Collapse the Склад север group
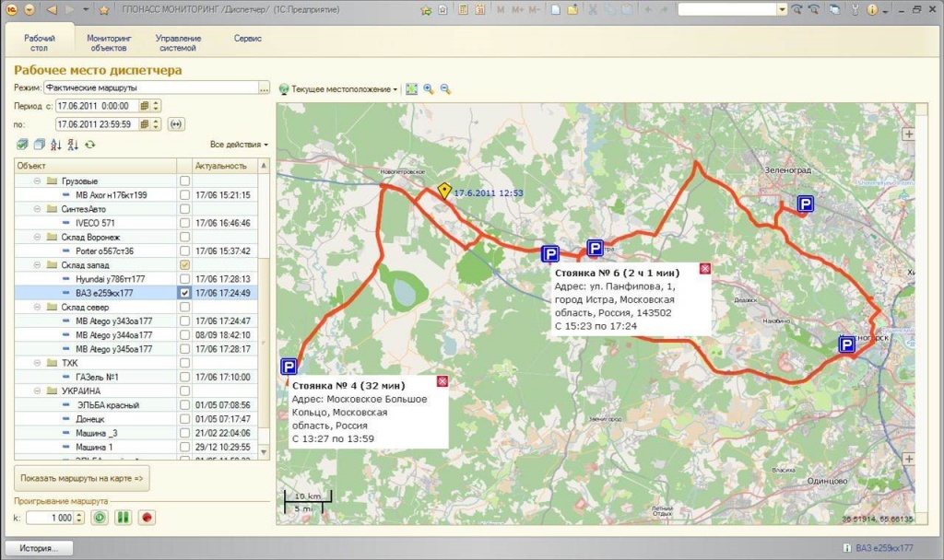 (x=38, y=307)
